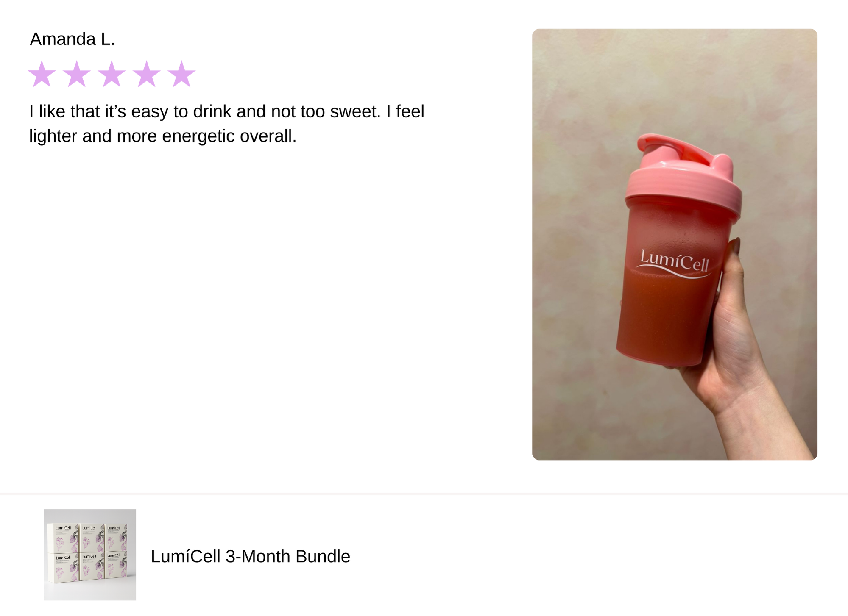This screenshot has width=848, height=616.
Task: Click the top-left box in the bundle image
Action: point(64,538)
